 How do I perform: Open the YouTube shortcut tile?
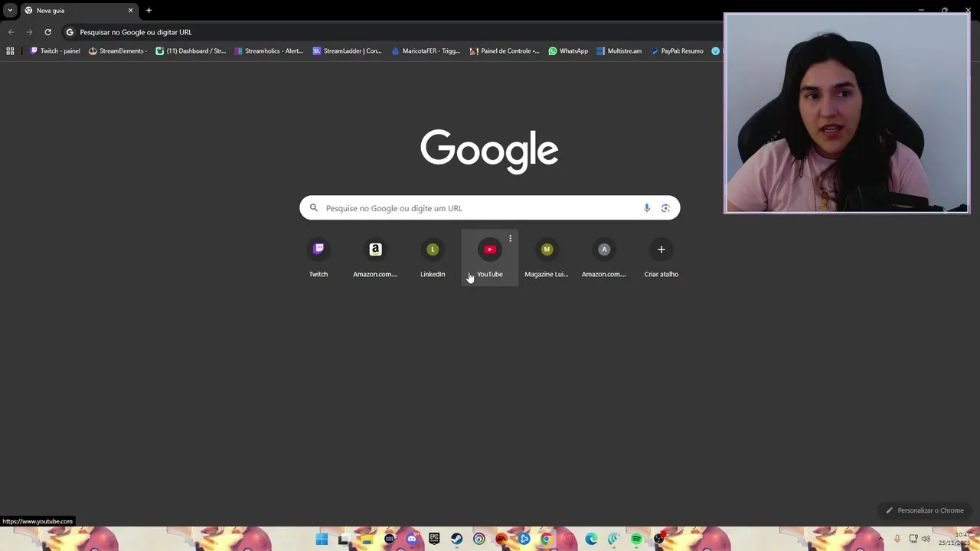490,258
